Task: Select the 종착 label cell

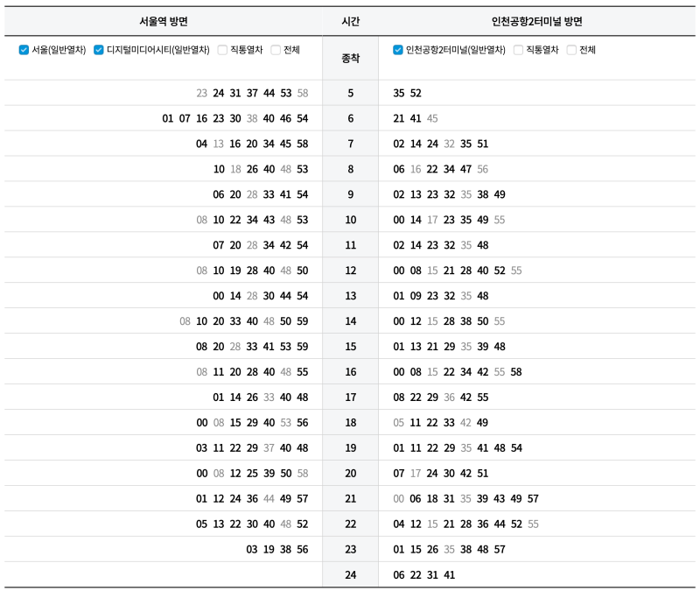Action: click(351, 58)
